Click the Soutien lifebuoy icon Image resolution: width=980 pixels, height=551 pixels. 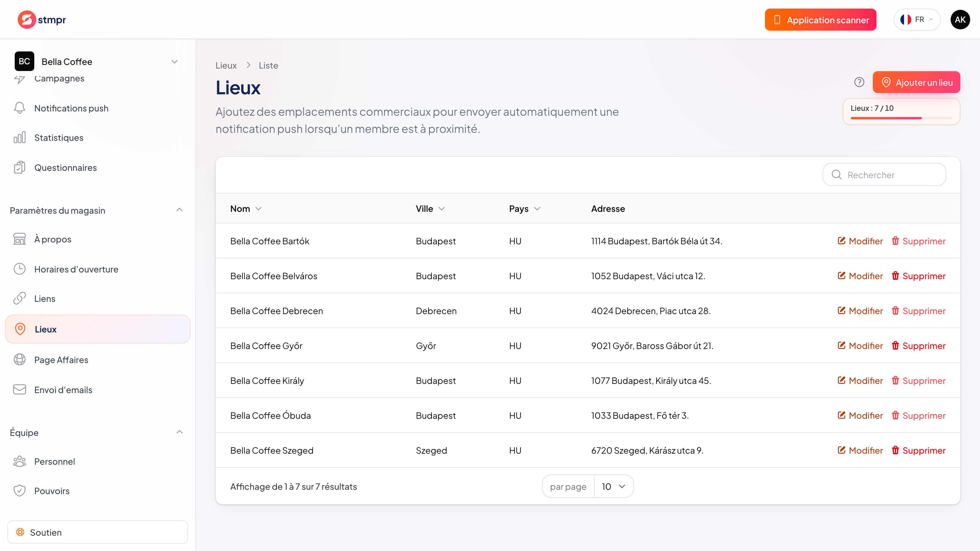click(x=20, y=532)
